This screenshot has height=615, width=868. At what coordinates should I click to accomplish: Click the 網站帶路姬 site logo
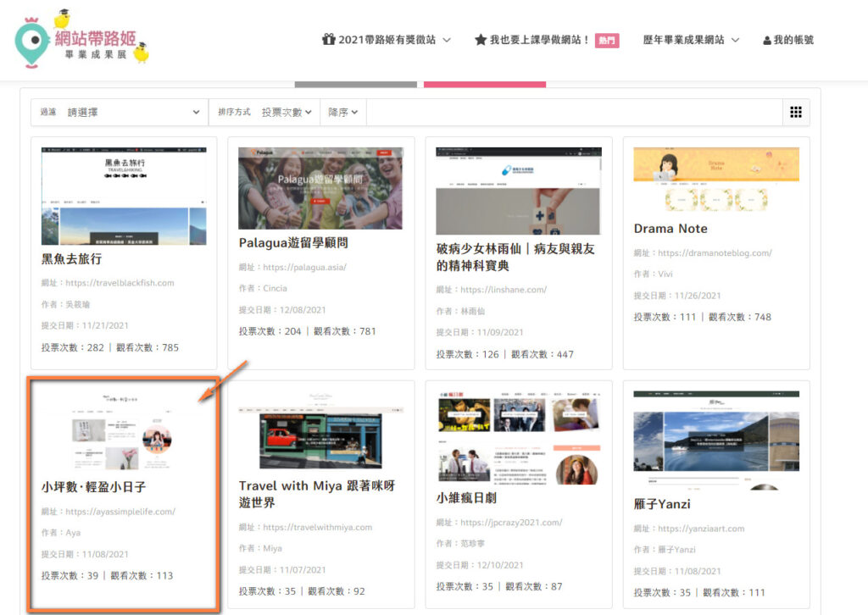click(82, 39)
